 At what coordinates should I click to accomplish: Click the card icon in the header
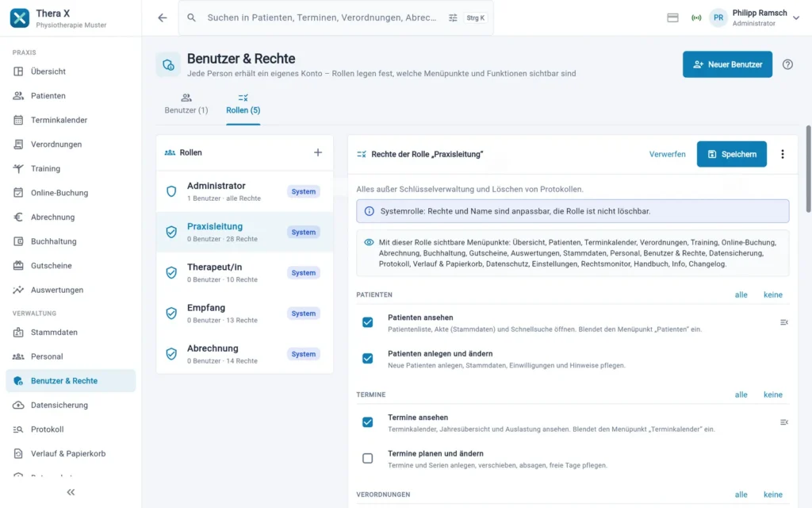click(672, 17)
